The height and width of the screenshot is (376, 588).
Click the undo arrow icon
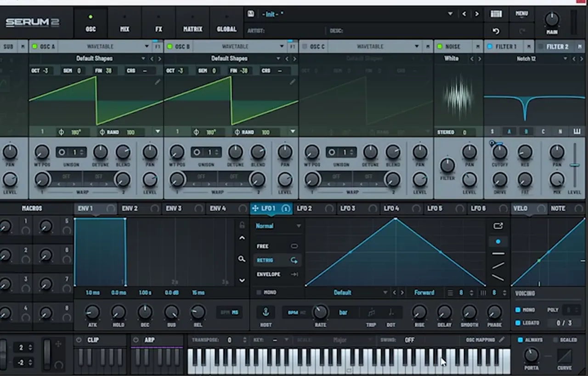point(496,31)
